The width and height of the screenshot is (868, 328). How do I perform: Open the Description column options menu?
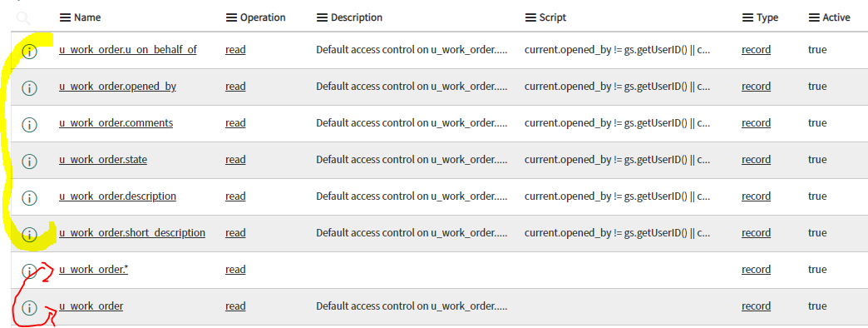coord(323,17)
